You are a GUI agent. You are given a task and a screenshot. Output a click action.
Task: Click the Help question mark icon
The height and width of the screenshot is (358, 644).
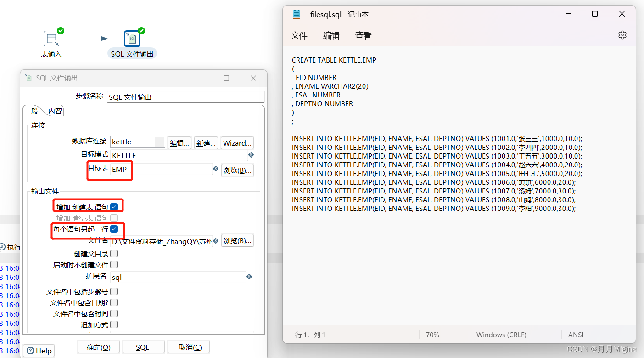pyautogui.click(x=30, y=351)
